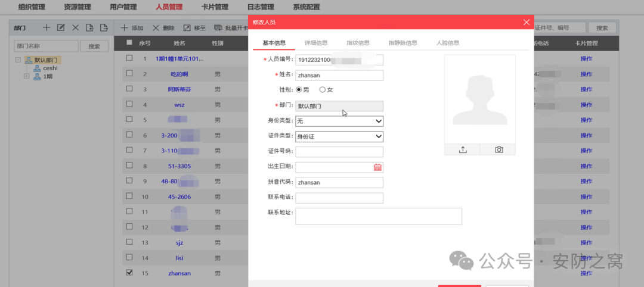
Task: Click the person avatar placeholder image
Action: coord(479,99)
